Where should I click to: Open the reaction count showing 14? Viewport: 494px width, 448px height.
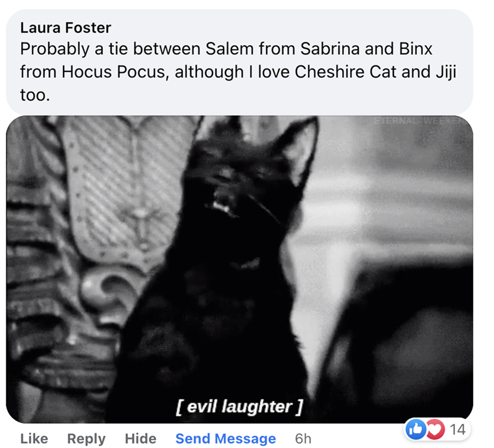pos(458,429)
